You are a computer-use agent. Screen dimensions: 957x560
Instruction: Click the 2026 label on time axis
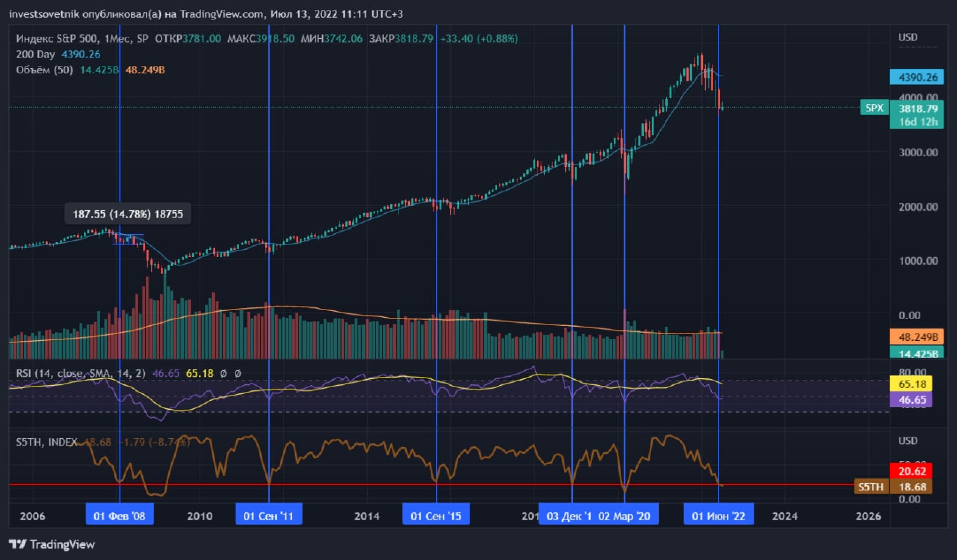pos(868,516)
